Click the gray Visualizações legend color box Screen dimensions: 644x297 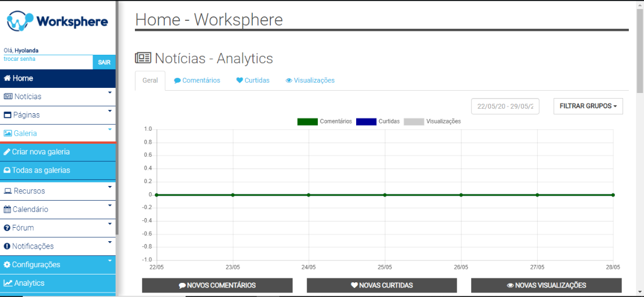414,122
